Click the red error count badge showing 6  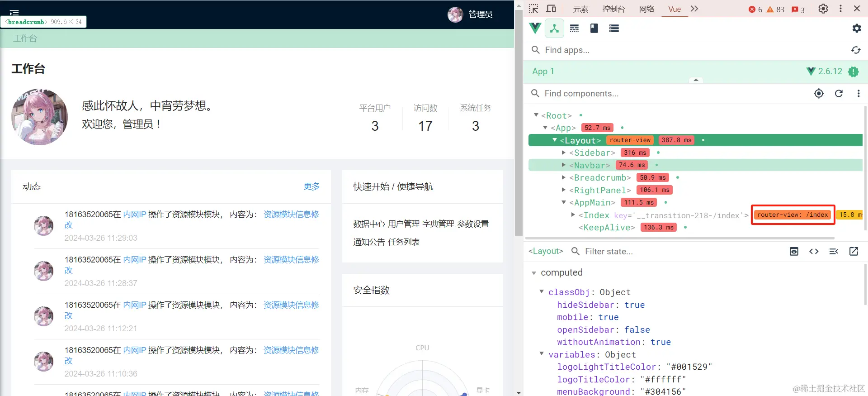click(x=755, y=10)
